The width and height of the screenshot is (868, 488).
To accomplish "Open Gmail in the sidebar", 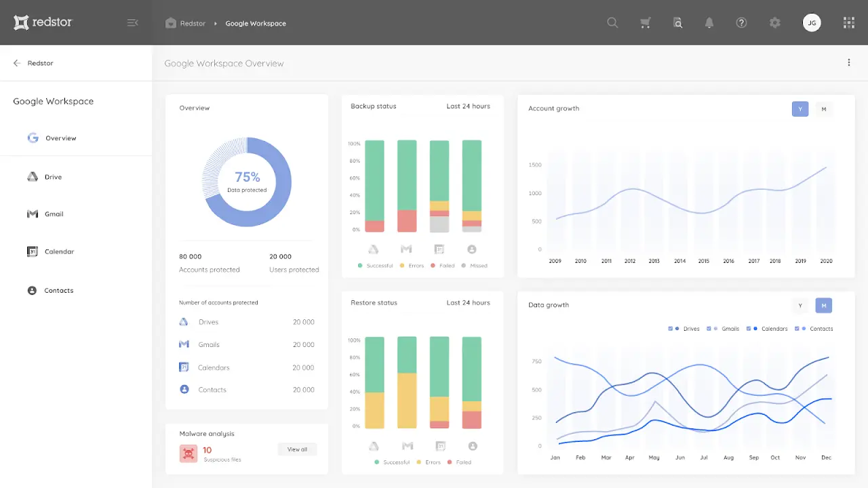I will [76, 214].
